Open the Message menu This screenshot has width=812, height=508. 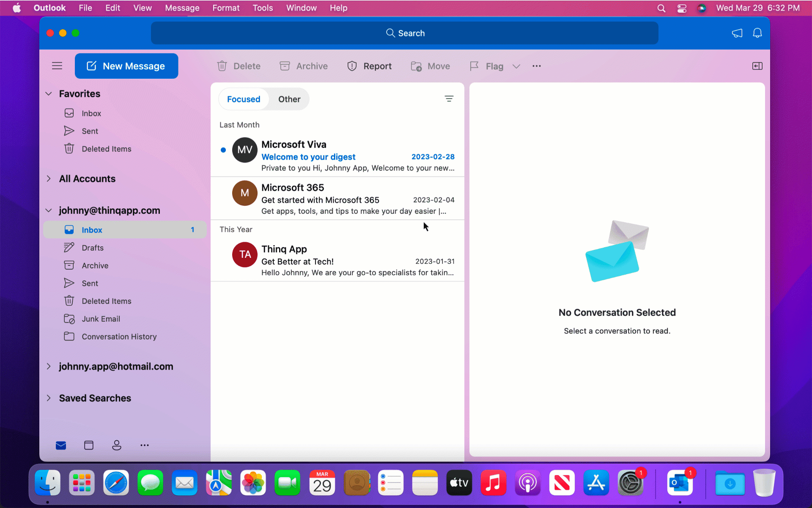[x=182, y=8]
